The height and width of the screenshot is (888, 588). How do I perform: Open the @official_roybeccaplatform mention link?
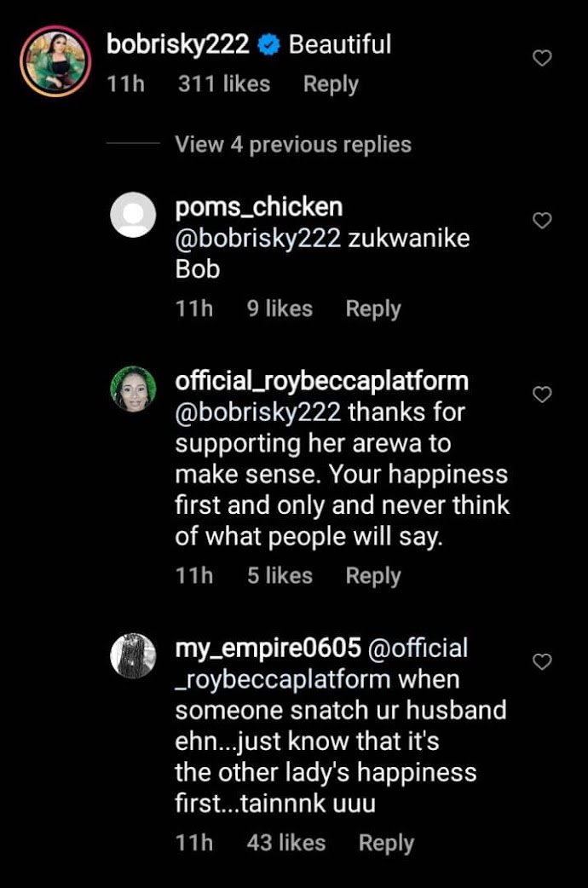(x=322, y=664)
